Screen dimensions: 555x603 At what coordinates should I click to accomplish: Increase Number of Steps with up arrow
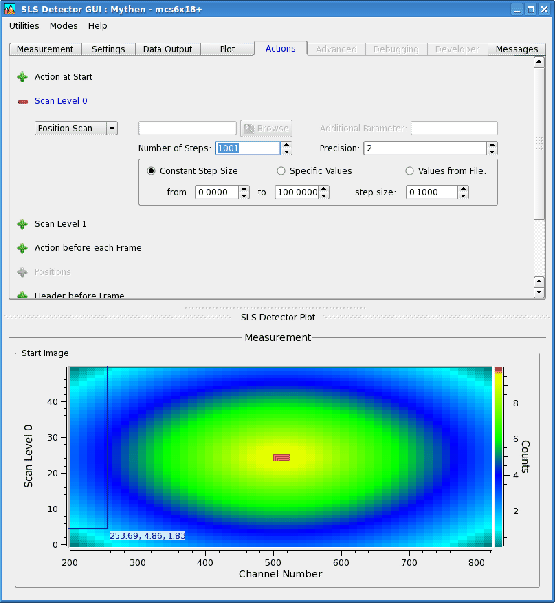pos(287,145)
